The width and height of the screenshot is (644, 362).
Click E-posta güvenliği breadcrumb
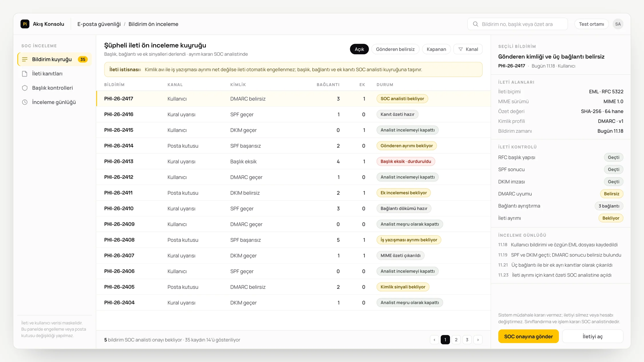click(99, 24)
